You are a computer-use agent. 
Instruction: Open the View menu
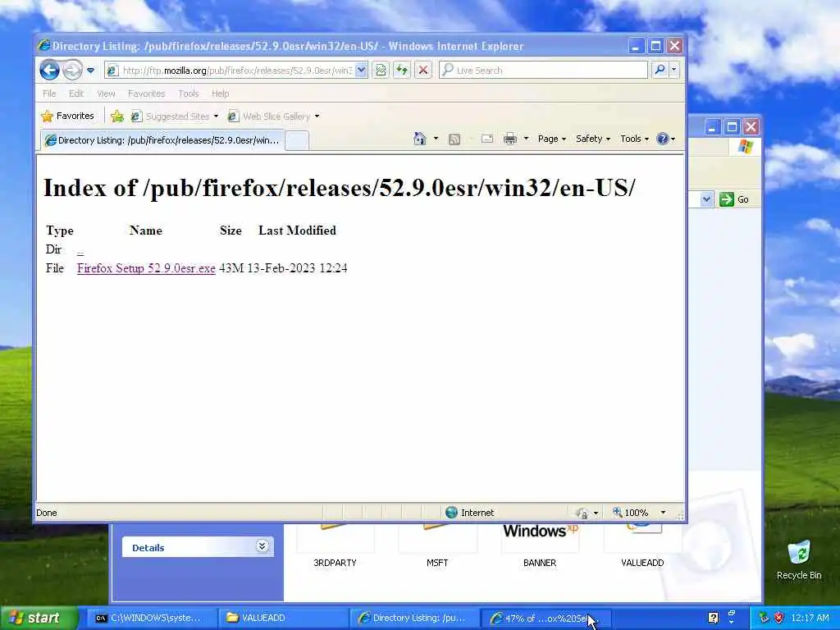point(106,94)
